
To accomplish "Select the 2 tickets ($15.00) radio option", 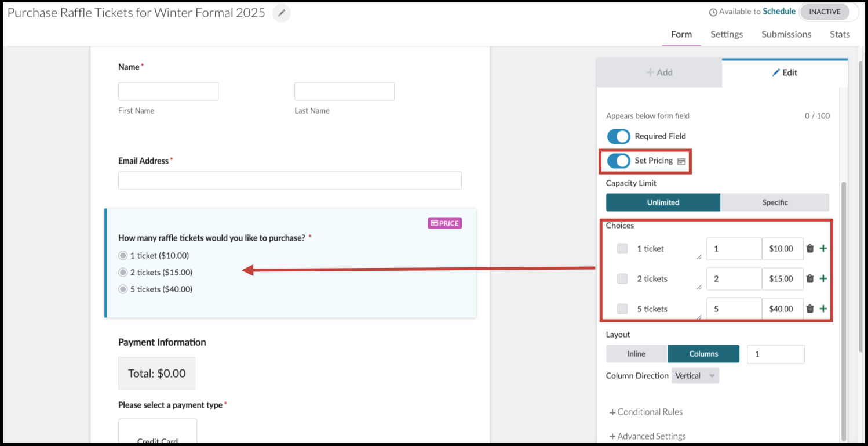I will [123, 272].
